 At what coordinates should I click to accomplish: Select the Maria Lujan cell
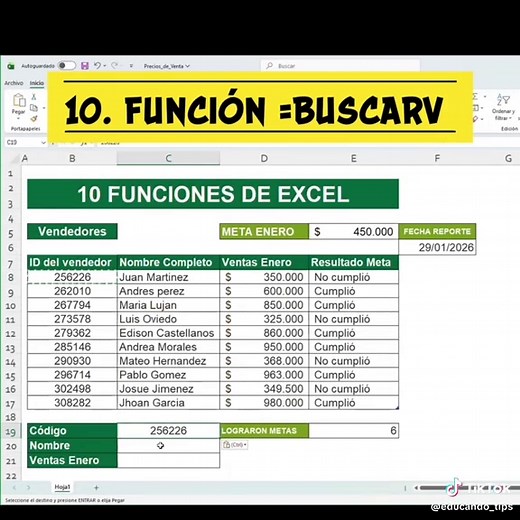[168, 305]
